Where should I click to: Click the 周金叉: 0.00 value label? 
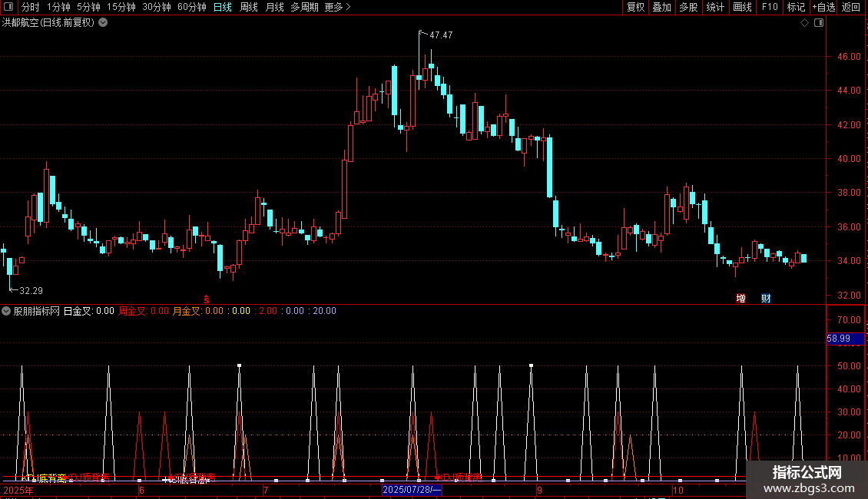pos(144,311)
